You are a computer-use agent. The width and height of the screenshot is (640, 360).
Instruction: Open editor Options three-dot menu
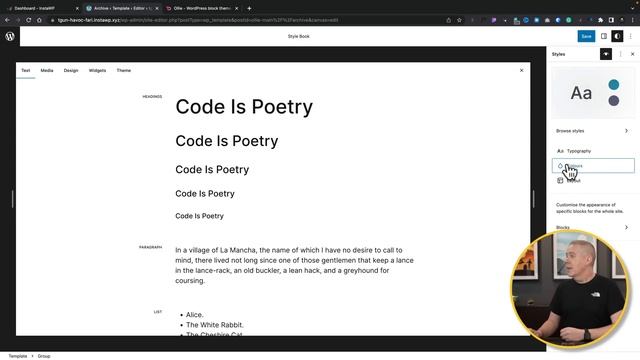point(631,36)
